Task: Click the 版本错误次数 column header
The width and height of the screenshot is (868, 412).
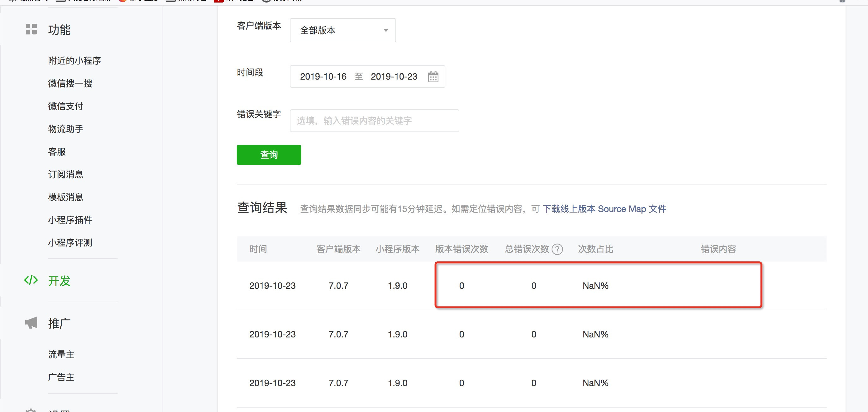Action: pyautogui.click(x=462, y=249)
